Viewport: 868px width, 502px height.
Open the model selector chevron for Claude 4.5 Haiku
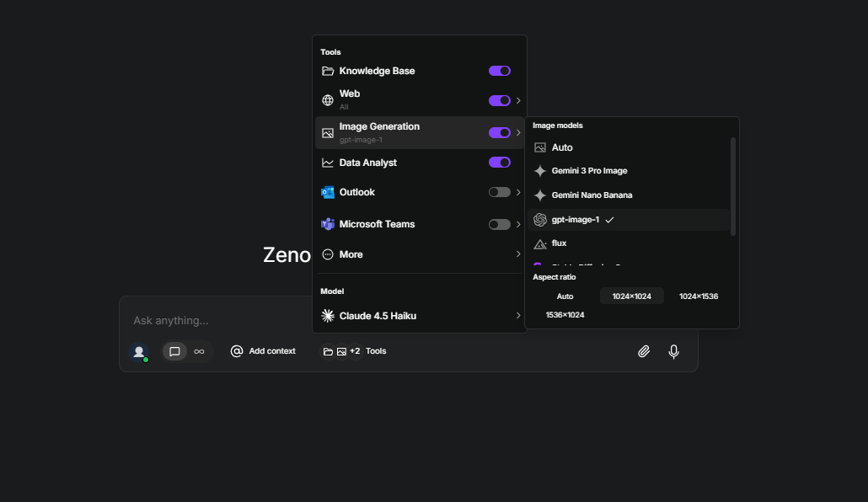[x=518, y=316]
